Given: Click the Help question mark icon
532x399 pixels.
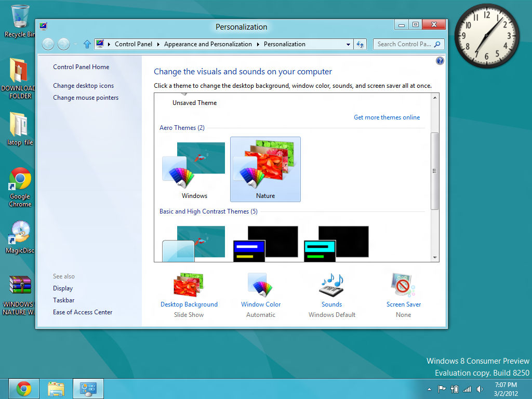Looking at the screenshot, I should (x=440, y=61).
